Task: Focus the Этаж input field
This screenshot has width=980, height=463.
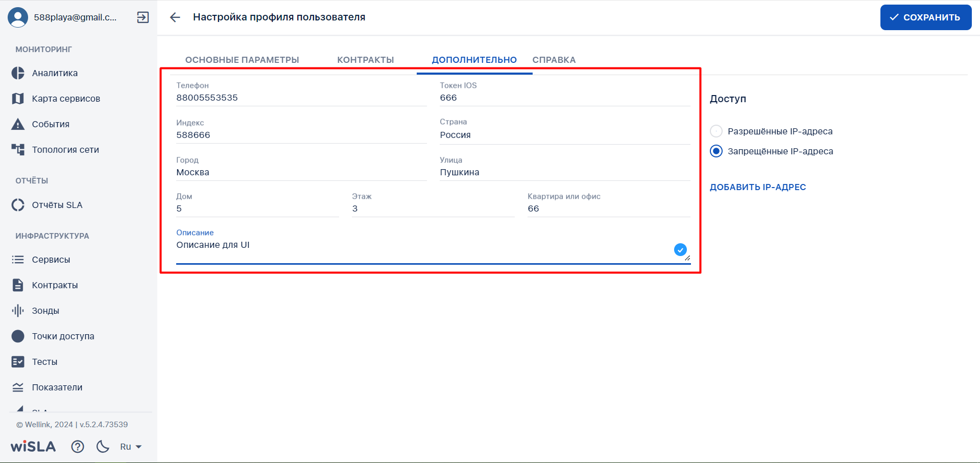Action: point(433,209)
